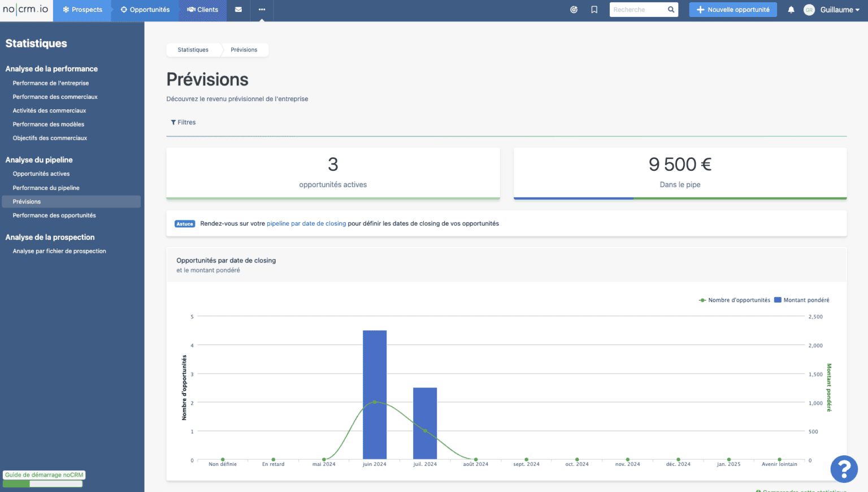Go to Activités des commerciaux
The height and width of the screenshot is (492, 868).
pyautogui.click(x=50, y=110)
